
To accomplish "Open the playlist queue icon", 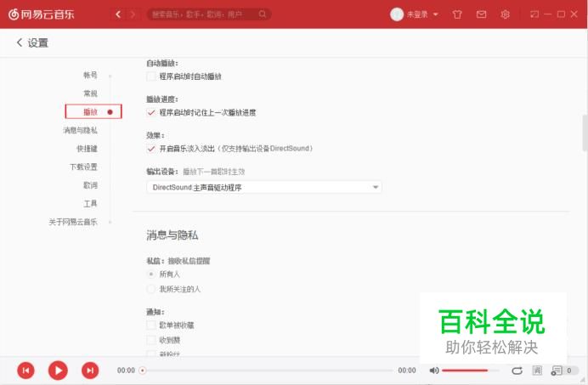I will coord(557,371).
